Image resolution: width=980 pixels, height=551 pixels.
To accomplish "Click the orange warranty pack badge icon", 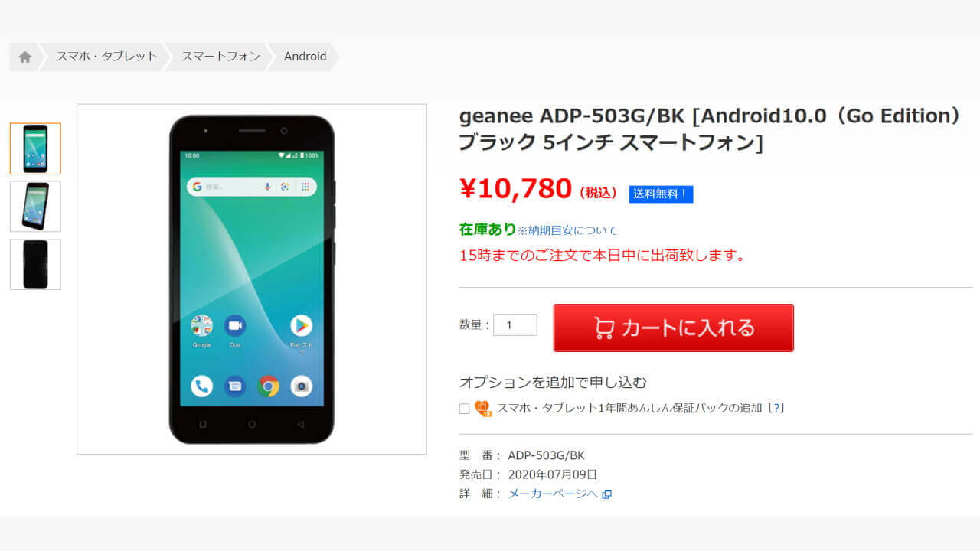I will point(483,409).
